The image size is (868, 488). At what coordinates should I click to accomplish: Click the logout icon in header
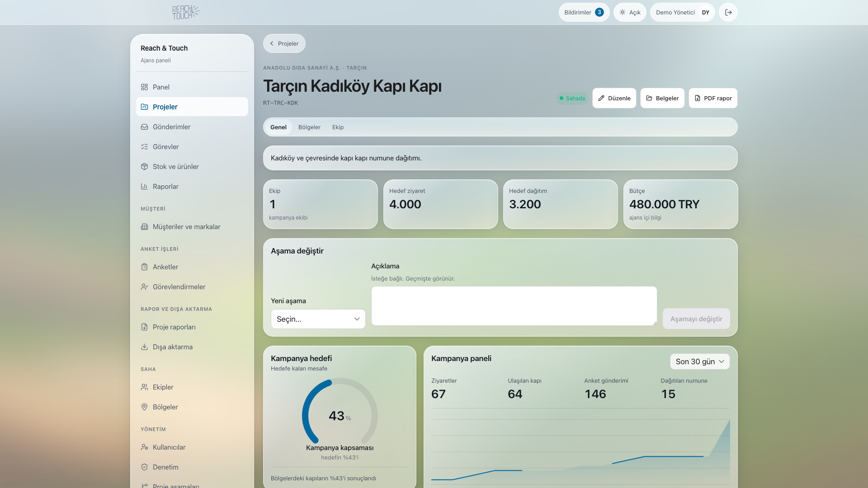[728, 12]
